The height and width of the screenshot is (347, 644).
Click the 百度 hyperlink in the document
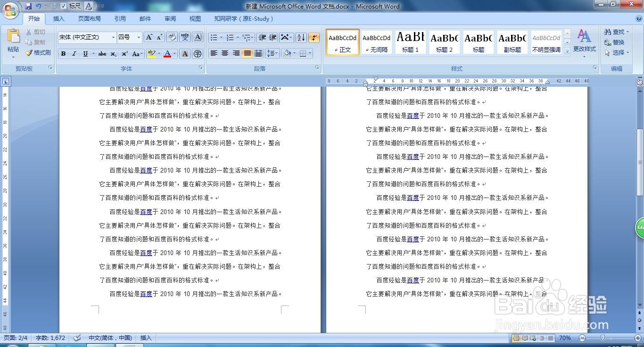pos(146,129)
